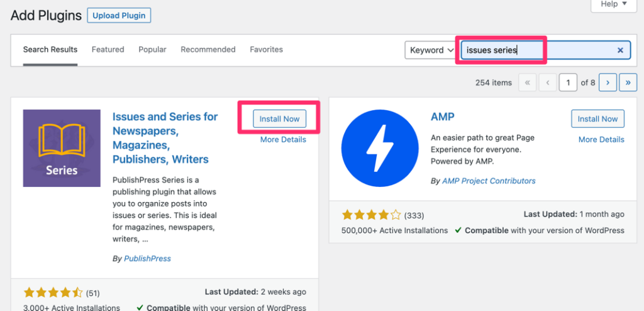Expand the Keyword search type dropdown
This screenshot has height=311, width=644.
tap(431, 50)
